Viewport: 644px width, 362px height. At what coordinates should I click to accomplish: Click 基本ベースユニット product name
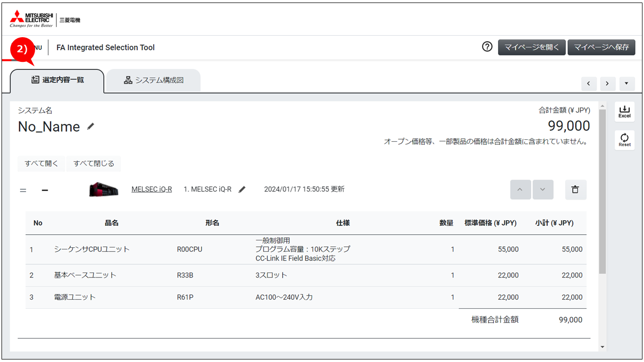coord(85,276)
